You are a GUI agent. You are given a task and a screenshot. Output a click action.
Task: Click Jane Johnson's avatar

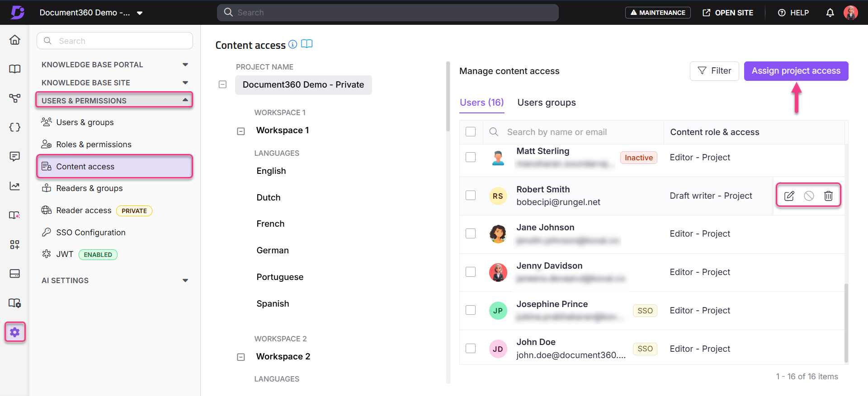(x=498, y=234)
